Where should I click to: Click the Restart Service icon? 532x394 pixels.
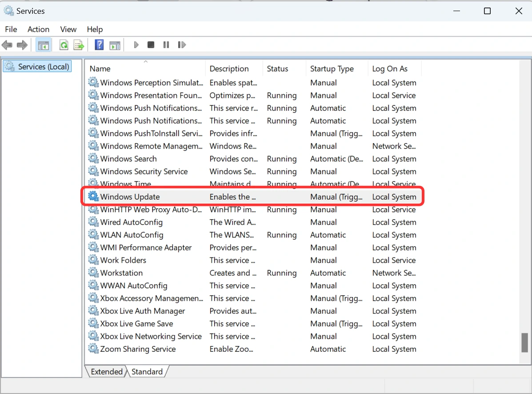tap(182, 45)
